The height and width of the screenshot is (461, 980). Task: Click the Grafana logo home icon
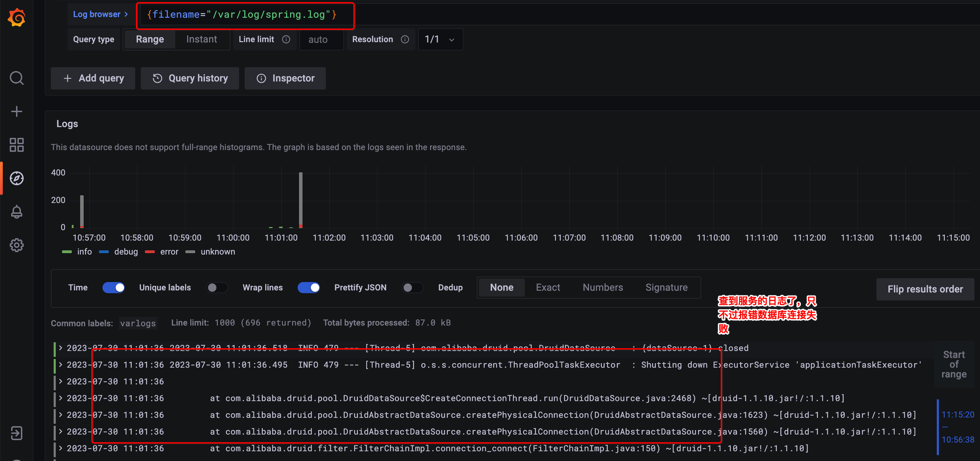click(x=16, y=17)
